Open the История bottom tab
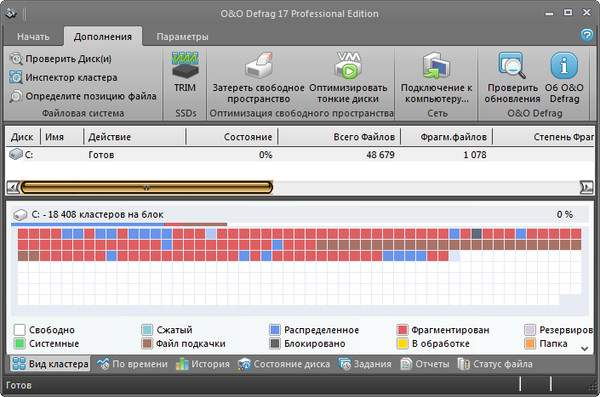 (203, 364)
